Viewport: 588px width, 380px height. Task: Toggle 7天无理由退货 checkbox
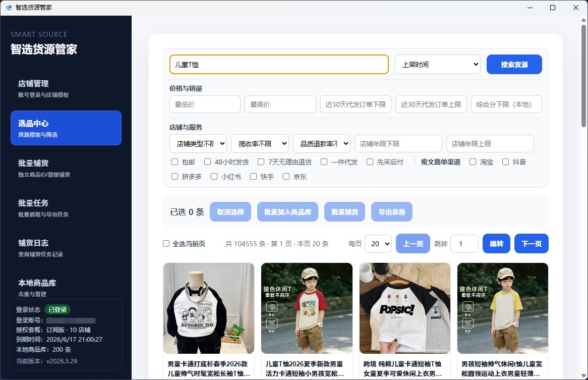(261, 161)
